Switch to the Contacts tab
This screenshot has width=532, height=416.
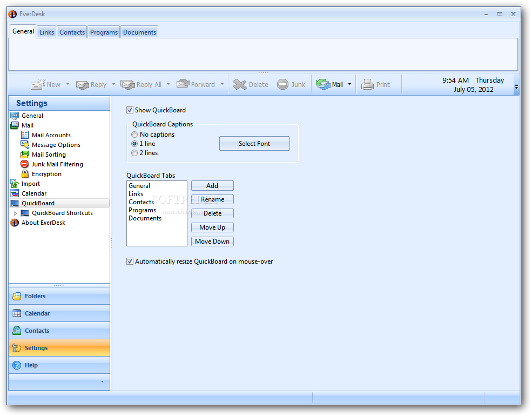72,32
